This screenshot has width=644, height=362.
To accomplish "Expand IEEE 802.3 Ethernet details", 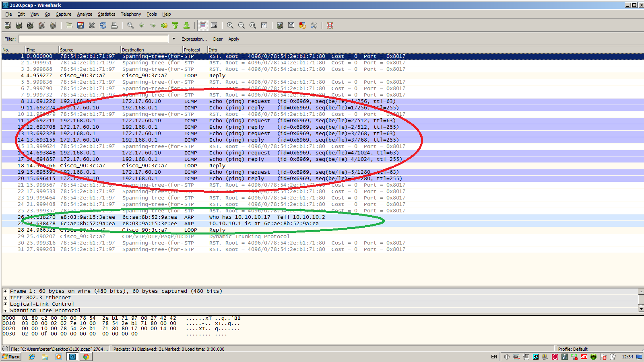I will (x=5, y=298).
